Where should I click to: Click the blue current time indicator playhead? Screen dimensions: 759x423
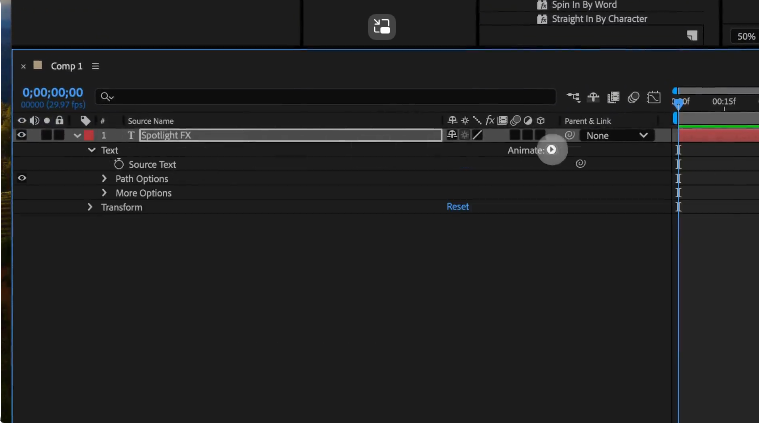point(678,103)
